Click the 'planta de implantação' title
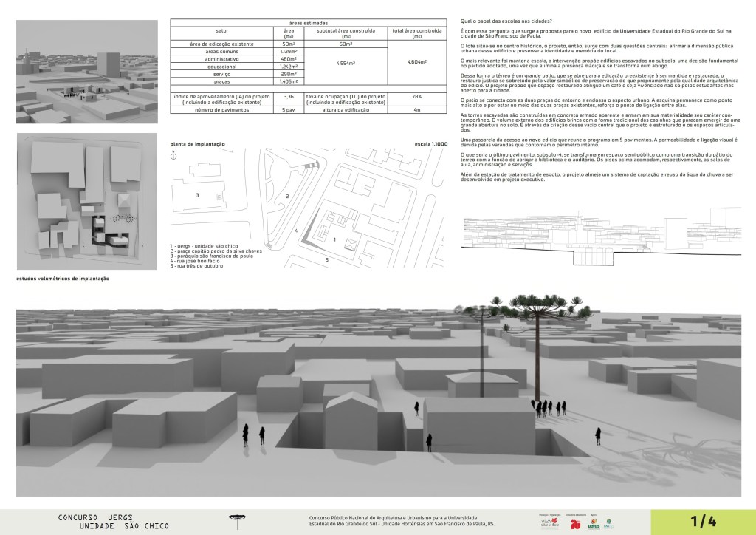This screenshot has width=756, height=535. [197, 143]
